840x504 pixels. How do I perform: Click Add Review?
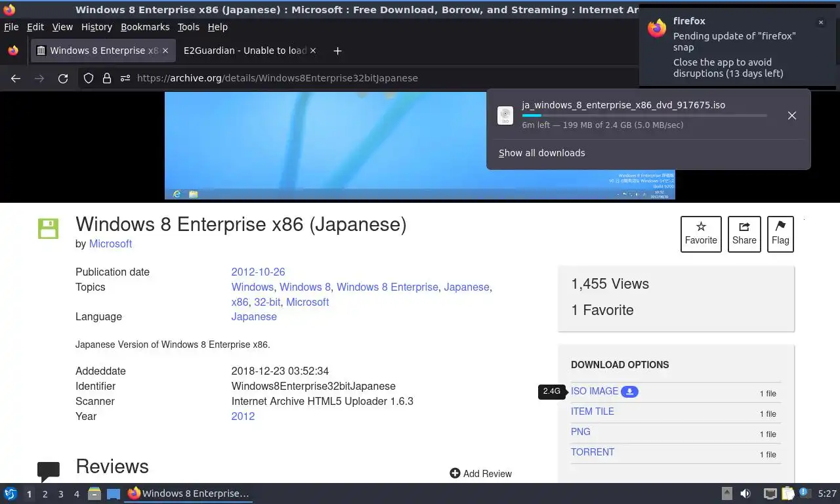[481, 473]
